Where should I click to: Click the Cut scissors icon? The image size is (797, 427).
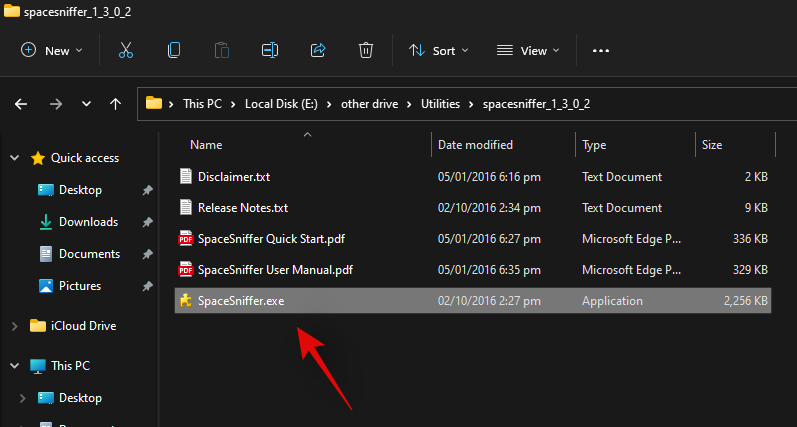[126, 50]
